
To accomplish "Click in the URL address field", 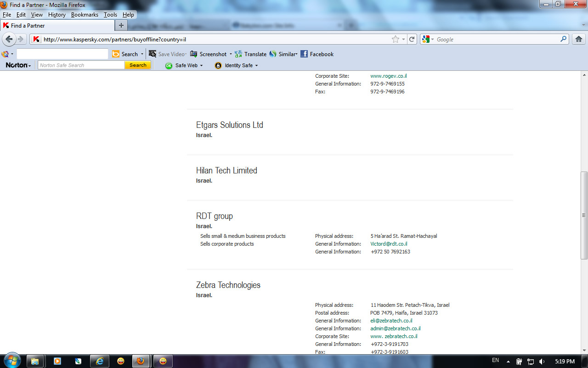I will 216,40.
